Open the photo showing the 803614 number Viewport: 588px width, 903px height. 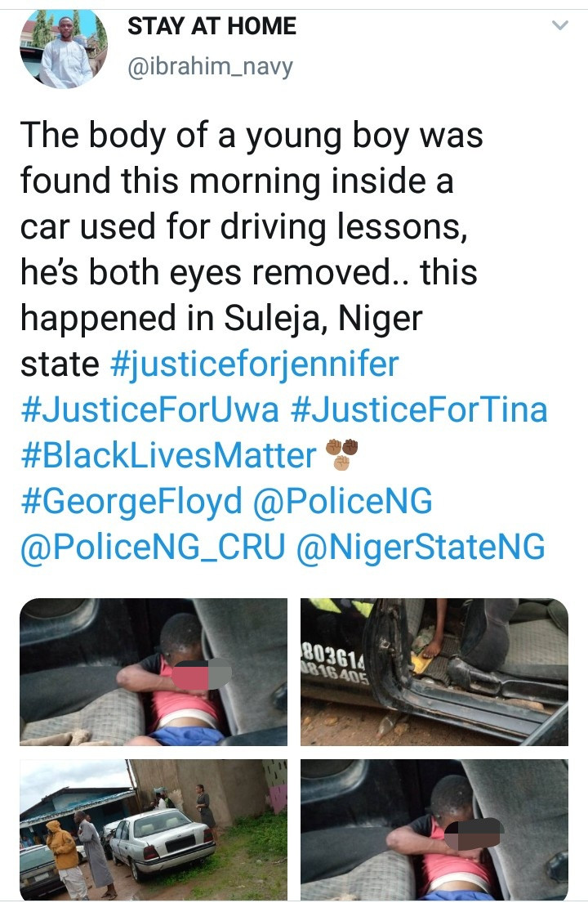click(x=434, y=672)
